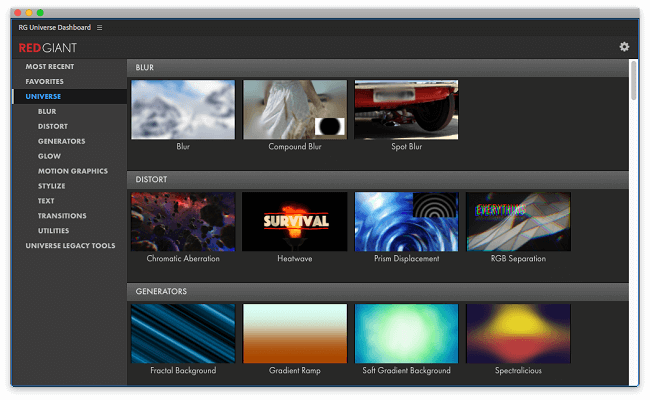Screen dimensions: 650x400
Task: Select the Text subcategory
Action: tap(46, 201)
